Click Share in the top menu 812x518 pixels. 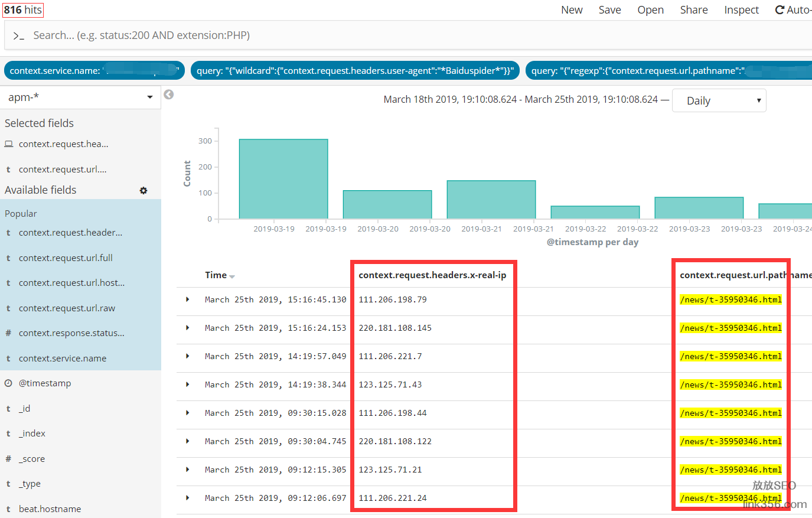point(694,10)
